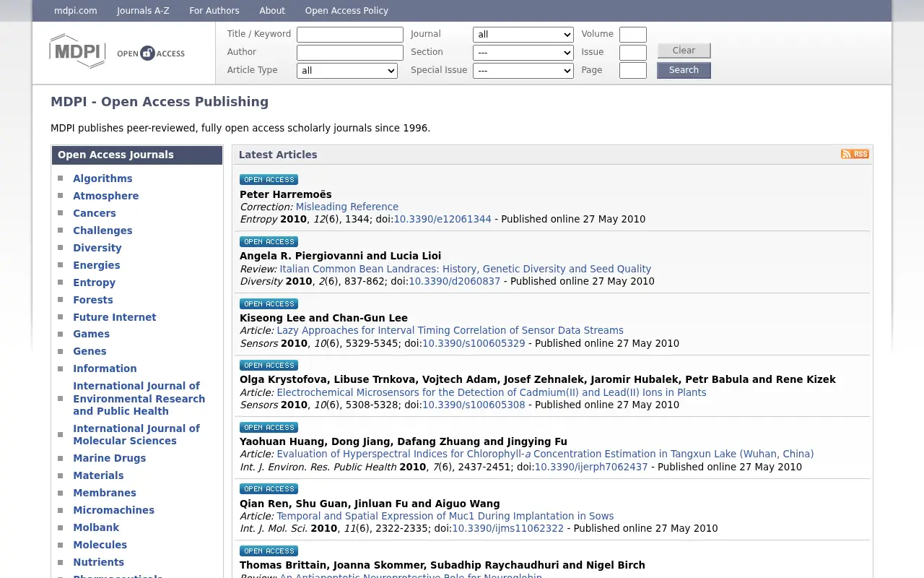This screenshot has height=578, width=924.
Task: Open the Open Access Policy page
Action: pos(346,11)
